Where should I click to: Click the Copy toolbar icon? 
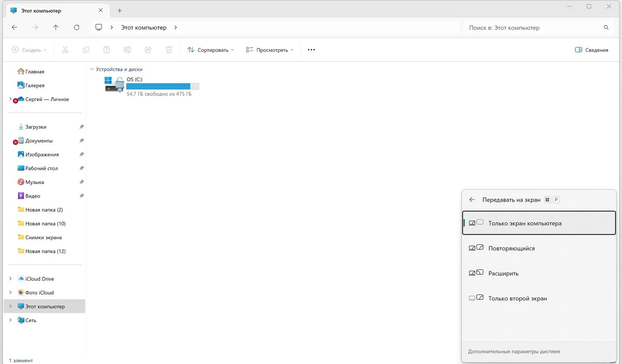point(86,50)
